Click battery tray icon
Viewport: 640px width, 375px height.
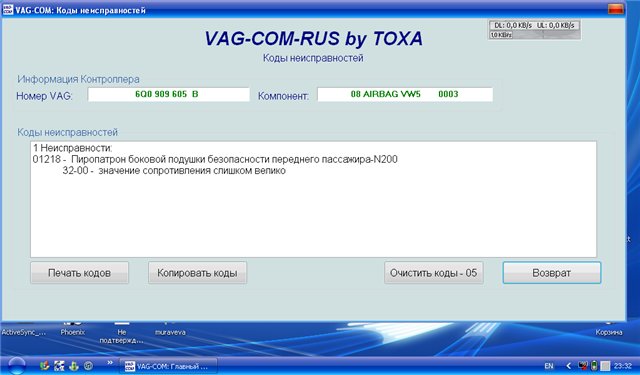click(x=595, y=366)
